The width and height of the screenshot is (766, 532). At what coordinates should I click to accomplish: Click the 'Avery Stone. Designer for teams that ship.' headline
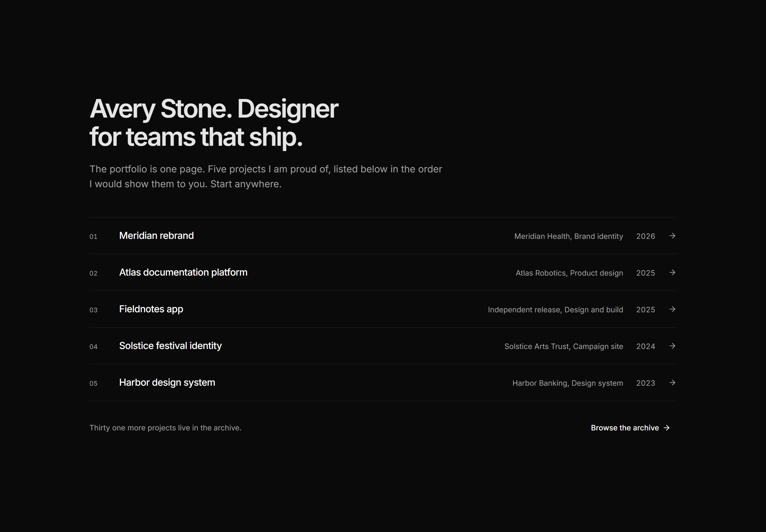point(214,123)
